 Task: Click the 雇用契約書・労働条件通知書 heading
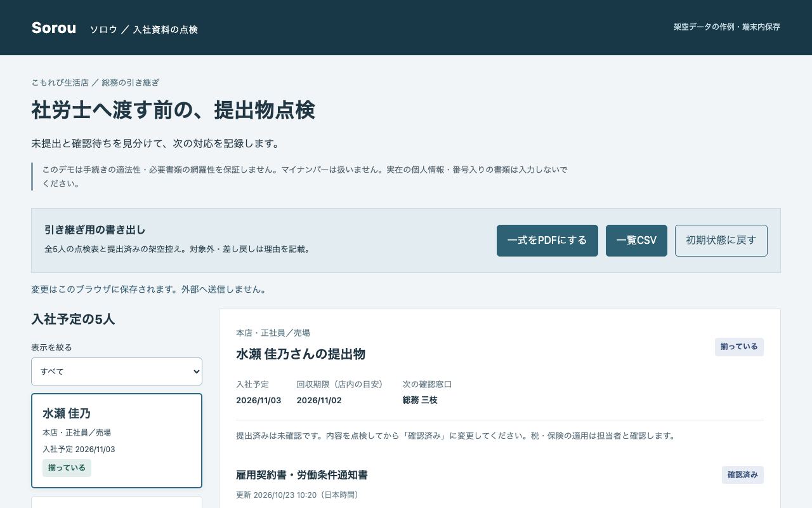click(x=302, y=475)
